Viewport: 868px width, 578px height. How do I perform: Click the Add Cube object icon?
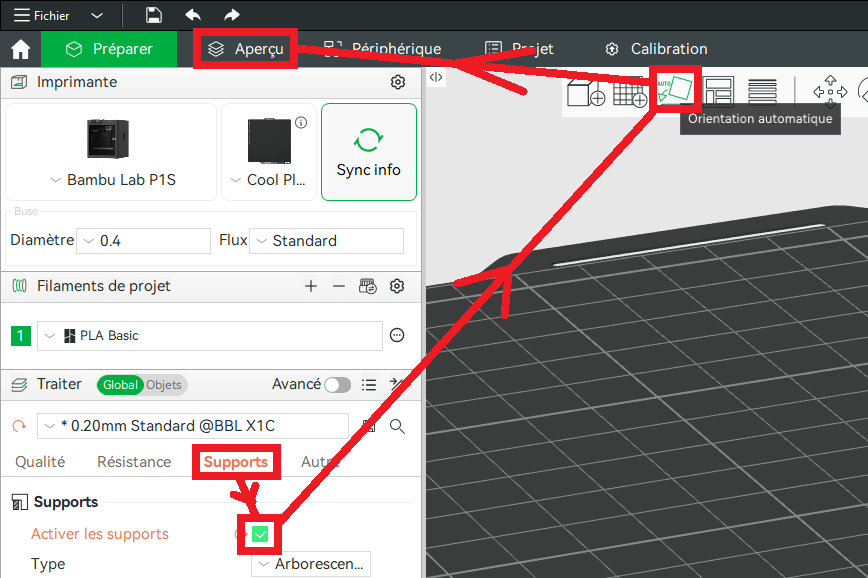(x=585, y=93)
